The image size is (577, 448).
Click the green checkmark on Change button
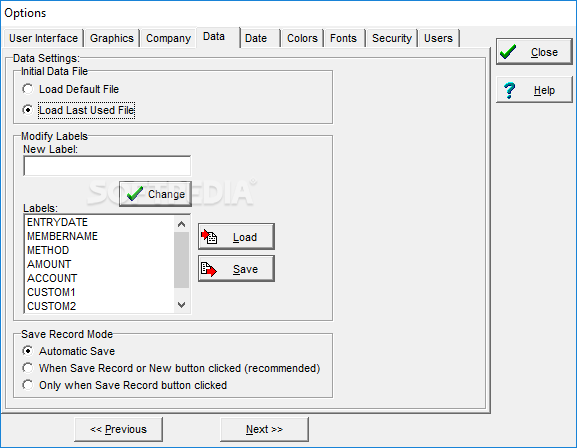[135, 194]
